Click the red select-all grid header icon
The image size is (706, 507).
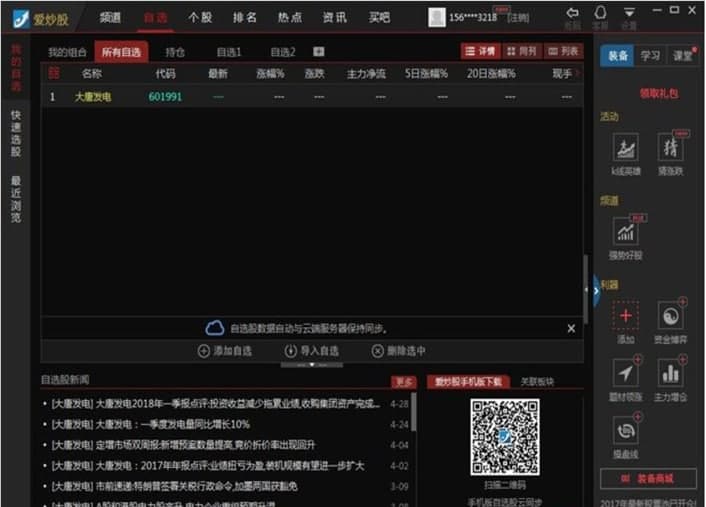coord(54,73)
